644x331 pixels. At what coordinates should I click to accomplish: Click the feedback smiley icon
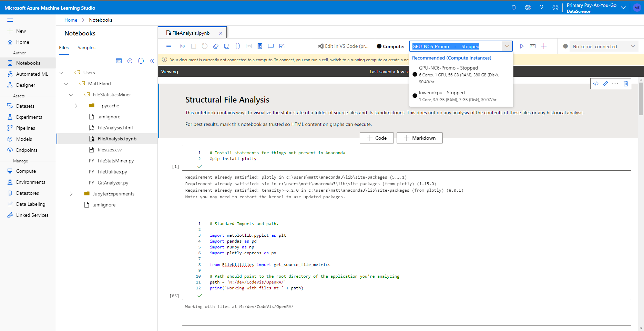(x=555, y=8)
